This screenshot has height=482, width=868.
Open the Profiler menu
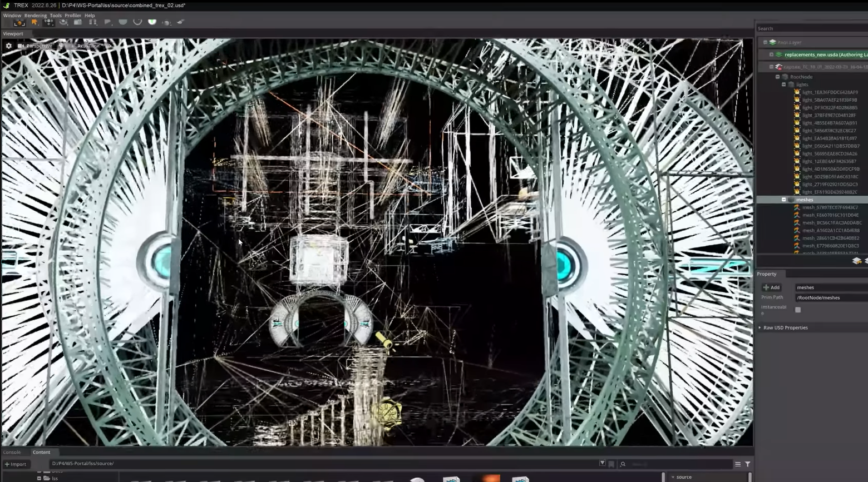coord(73,16)
